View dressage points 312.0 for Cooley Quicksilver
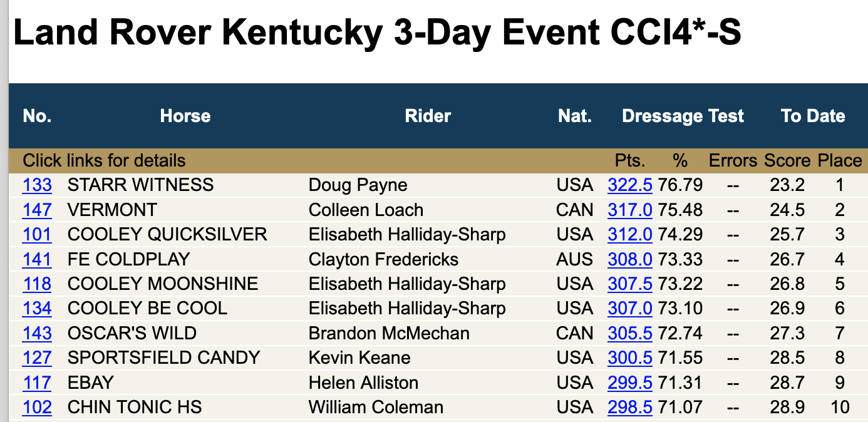This screenshot has width=868, height=422. coord(630,235)
